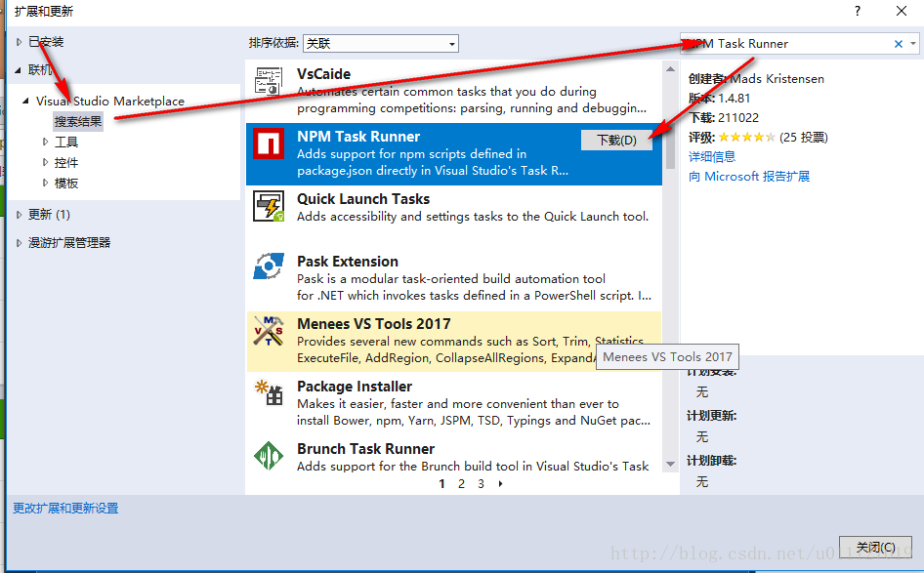This screenshot has width=924, height=573.
Task: Open the 向 Microsoft 报告扩展 link
Action: (749, 176)
